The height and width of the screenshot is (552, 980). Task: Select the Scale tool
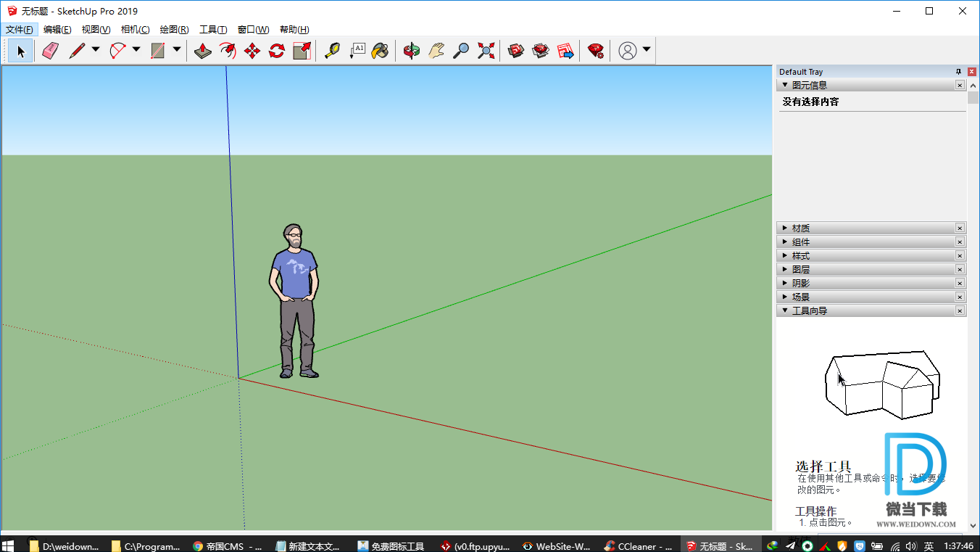coord(302,51)
